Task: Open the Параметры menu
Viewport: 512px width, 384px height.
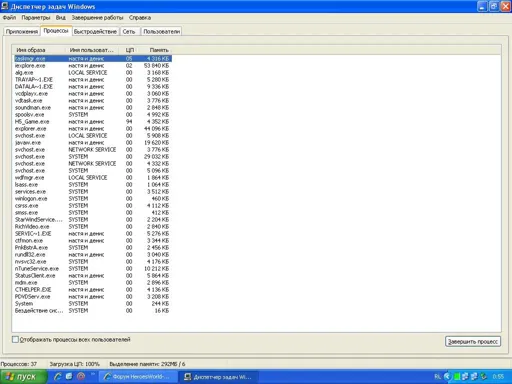Action: coord(36,18)
